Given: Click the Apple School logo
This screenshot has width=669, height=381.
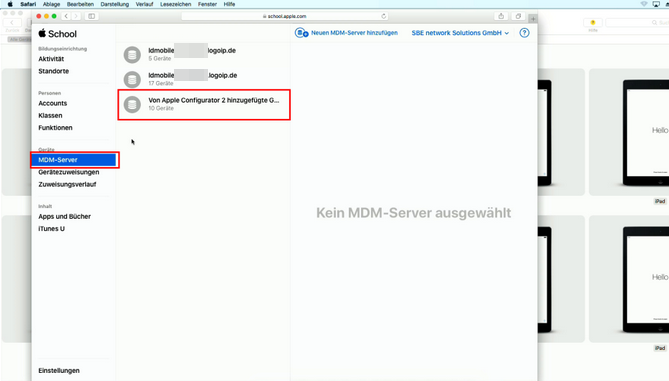Looking at the screenshot, I should (58, 34).
